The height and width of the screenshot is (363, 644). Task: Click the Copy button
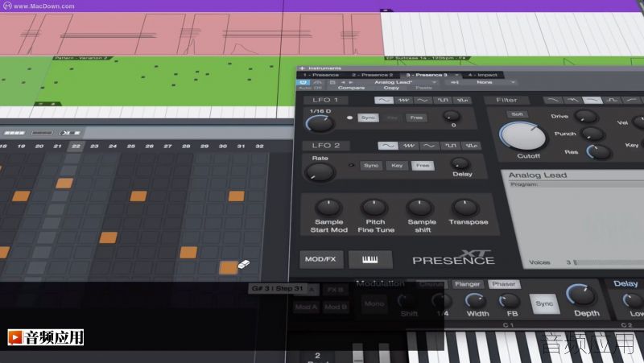(391, 88)
